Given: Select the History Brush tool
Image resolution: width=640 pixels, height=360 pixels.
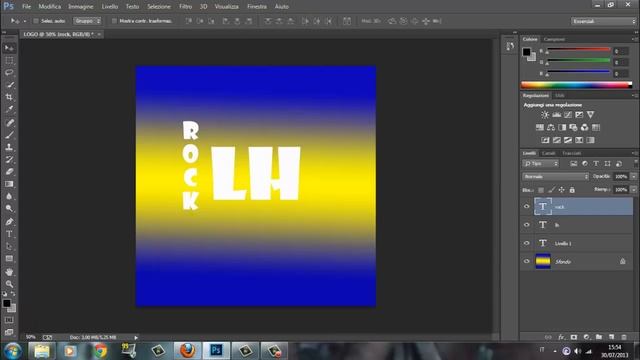Looking at the screenshot, I should pyautogui.click(x=9, y=159).
